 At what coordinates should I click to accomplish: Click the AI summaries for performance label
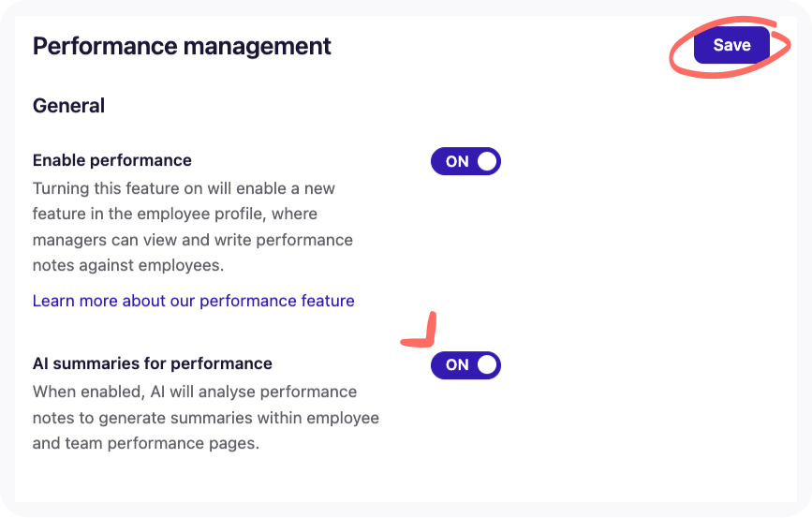[153, 363]
